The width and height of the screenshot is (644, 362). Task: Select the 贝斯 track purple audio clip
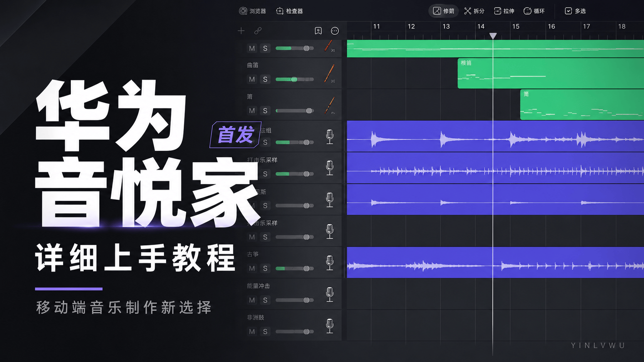coord(495,199)
